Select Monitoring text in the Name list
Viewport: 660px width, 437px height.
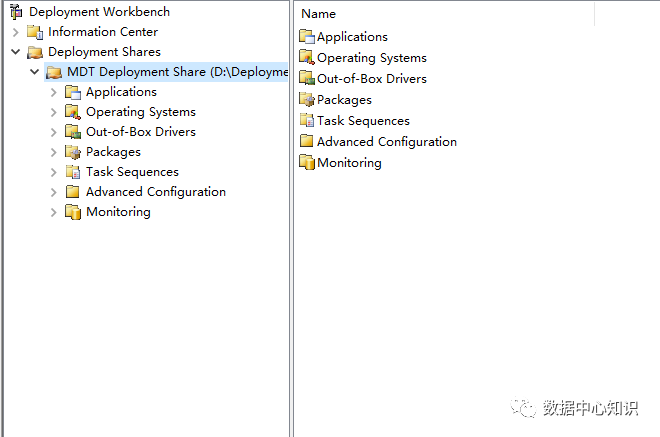349,163
